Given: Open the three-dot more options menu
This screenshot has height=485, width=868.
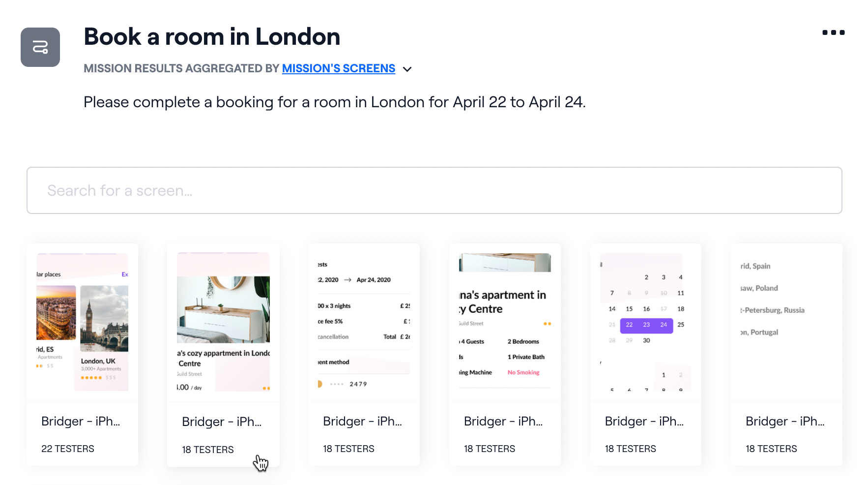Looking at the screenshot, I should click(833, 32).
